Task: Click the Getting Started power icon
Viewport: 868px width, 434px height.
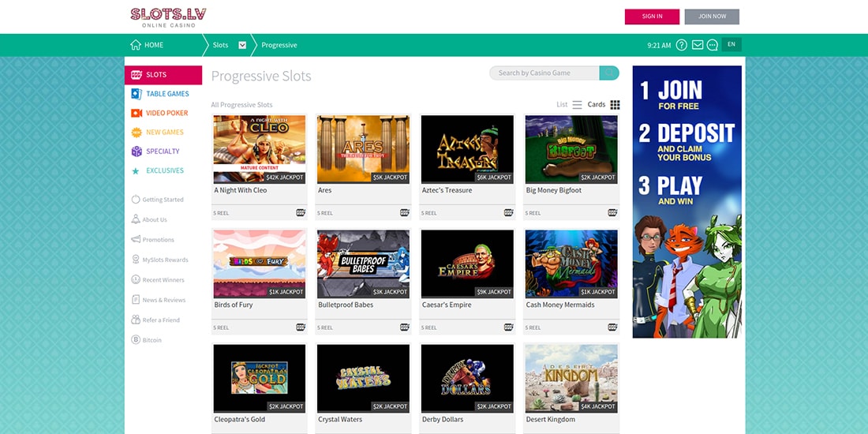Action: (136, 200)
